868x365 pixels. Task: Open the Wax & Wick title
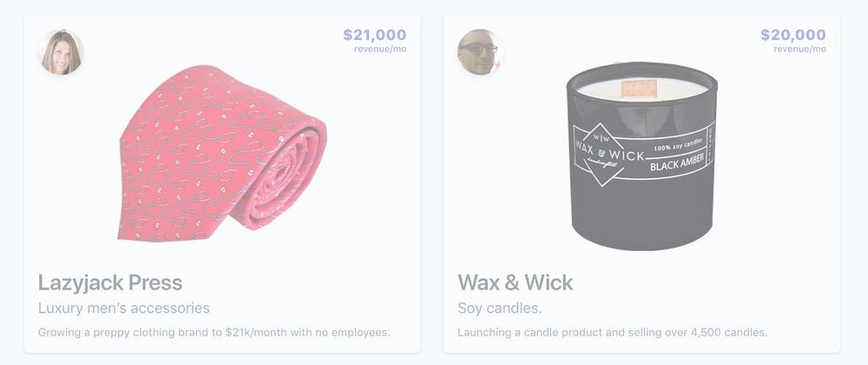click(x=516, y=282)
